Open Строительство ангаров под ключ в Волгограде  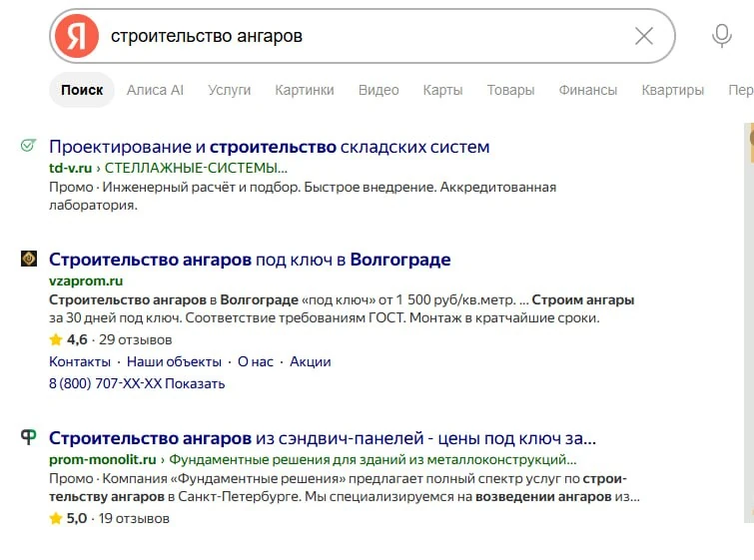(x=250, y=260)
